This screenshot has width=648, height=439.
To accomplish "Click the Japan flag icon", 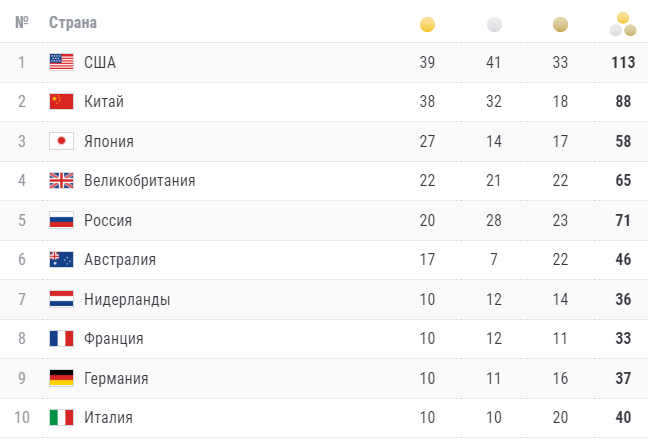I will click(x=62, y=141).
